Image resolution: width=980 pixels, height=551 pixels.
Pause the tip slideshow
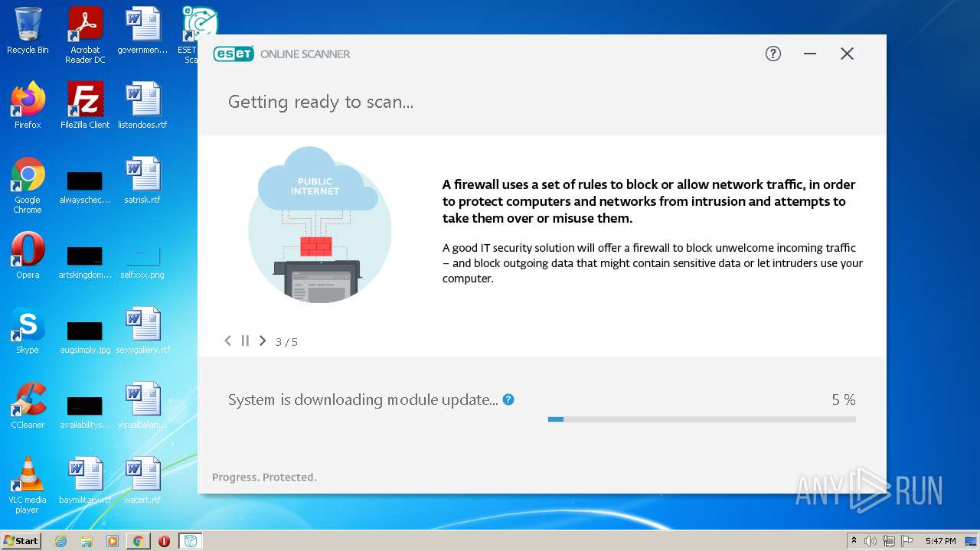pyautogui.click(x=245, y=341)
